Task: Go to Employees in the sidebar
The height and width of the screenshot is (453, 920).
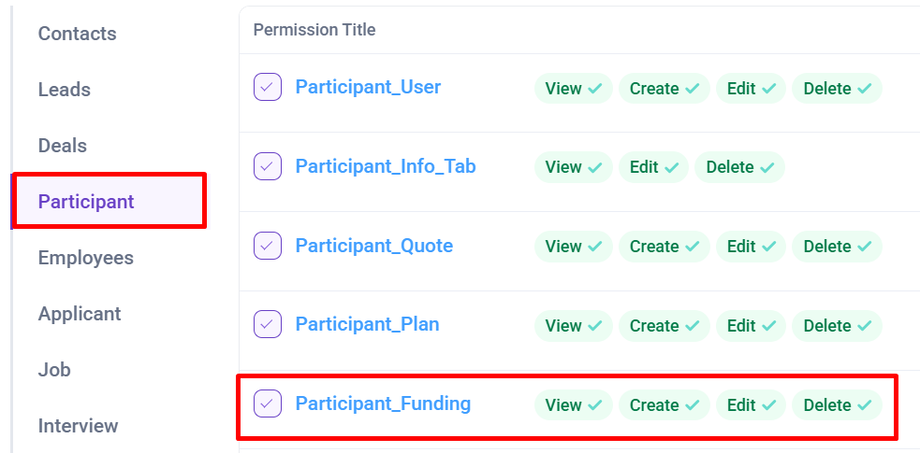Action: click(86, 258)
